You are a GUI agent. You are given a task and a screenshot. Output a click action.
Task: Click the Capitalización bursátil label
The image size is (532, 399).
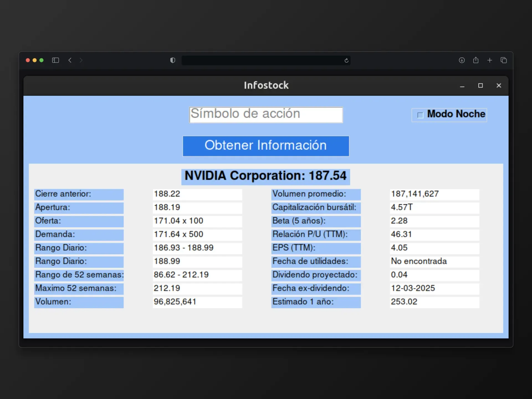316,208
